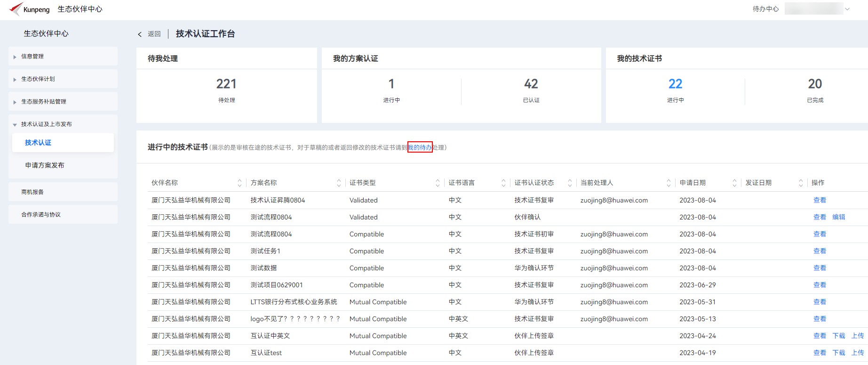Screen dimensions: 868x365
Task: Click 生态伙伴中心 title in header
Action: click(80, 9)
